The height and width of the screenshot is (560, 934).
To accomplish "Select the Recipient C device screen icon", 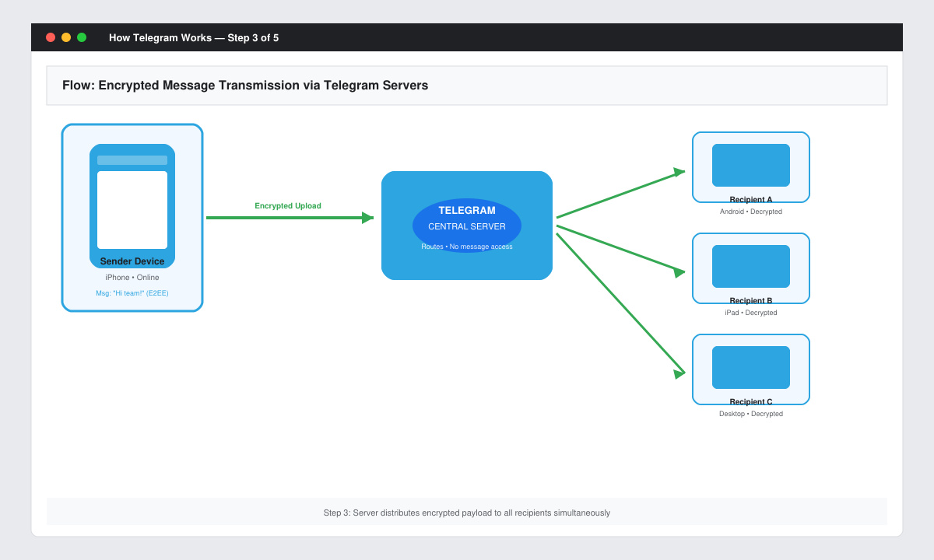I will point(751,367).
